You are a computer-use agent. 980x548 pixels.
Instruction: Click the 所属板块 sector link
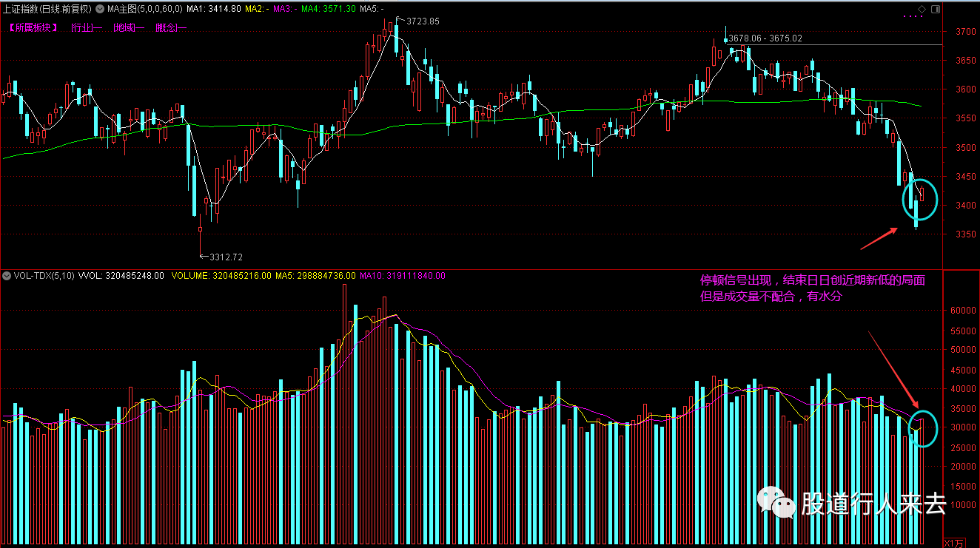(x=30, y=27)
